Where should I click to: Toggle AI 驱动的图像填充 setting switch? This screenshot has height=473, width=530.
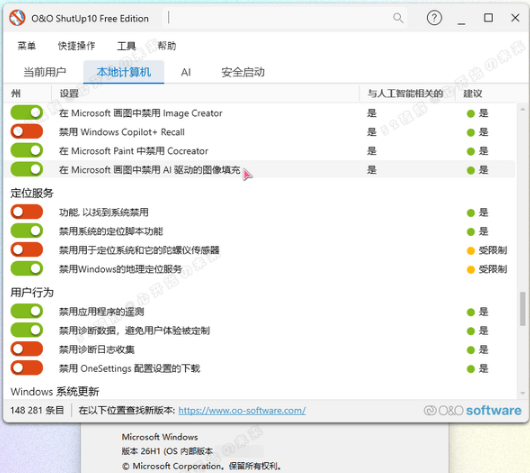pos(27,169)
